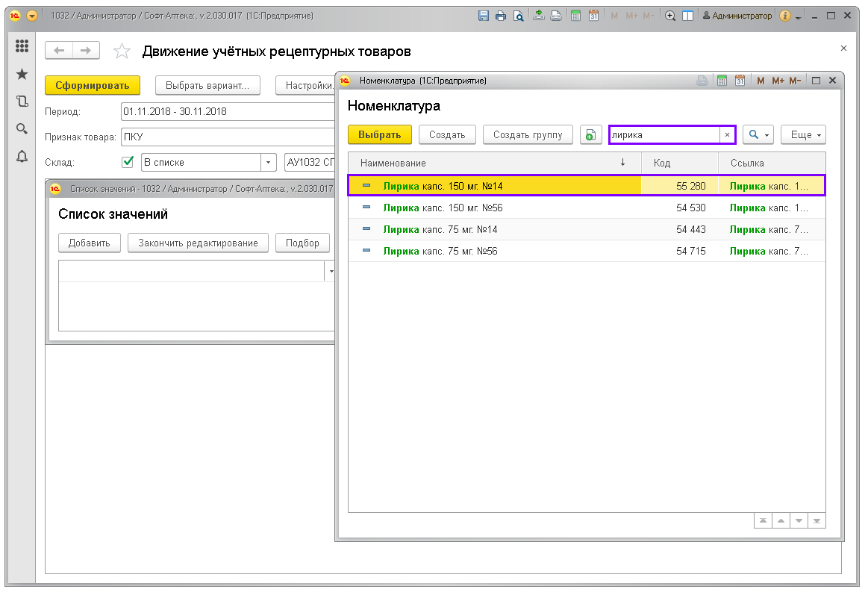The image size is (868, 592).
Task: Click copy-item icon in Номенклатура toolbar
Action: (590, 135)
